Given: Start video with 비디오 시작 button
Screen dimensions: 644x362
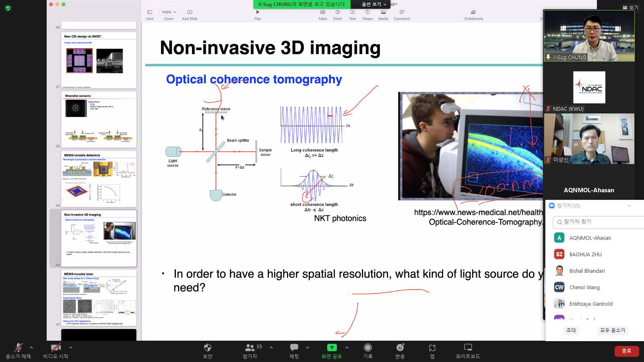Looking at the screenshot, I should (x=56, y=351).
